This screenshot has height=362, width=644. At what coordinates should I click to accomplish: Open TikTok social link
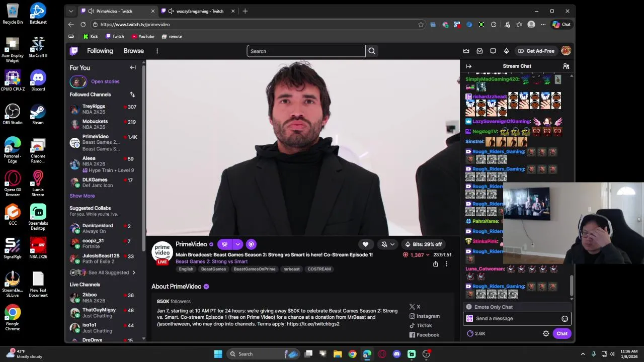[421, 325]
